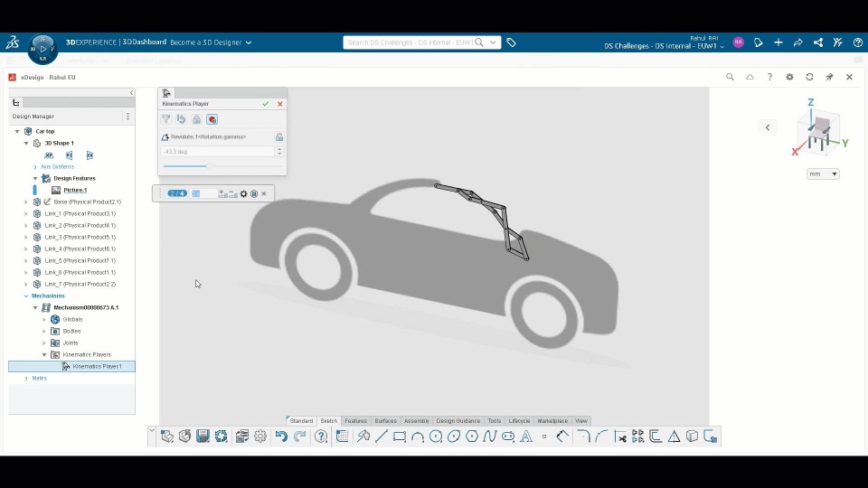Click the Save icon in bottom toolbar
Screen dimensions: 868x488
click(x=203, y=436)
